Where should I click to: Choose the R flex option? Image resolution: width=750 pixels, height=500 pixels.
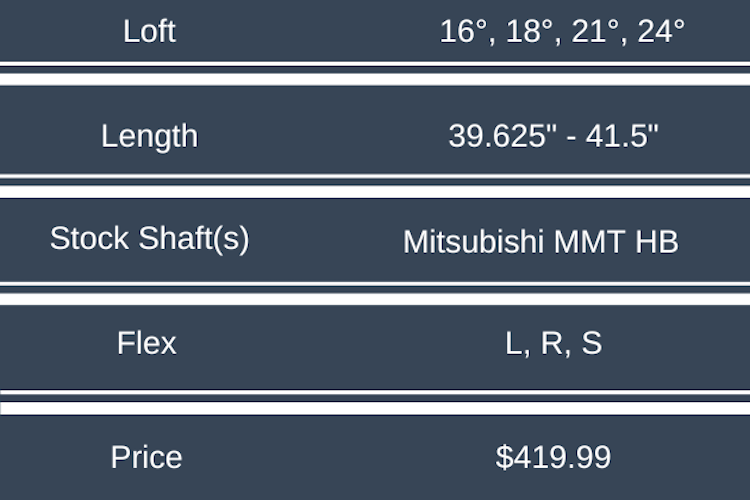tap(551, 345)
